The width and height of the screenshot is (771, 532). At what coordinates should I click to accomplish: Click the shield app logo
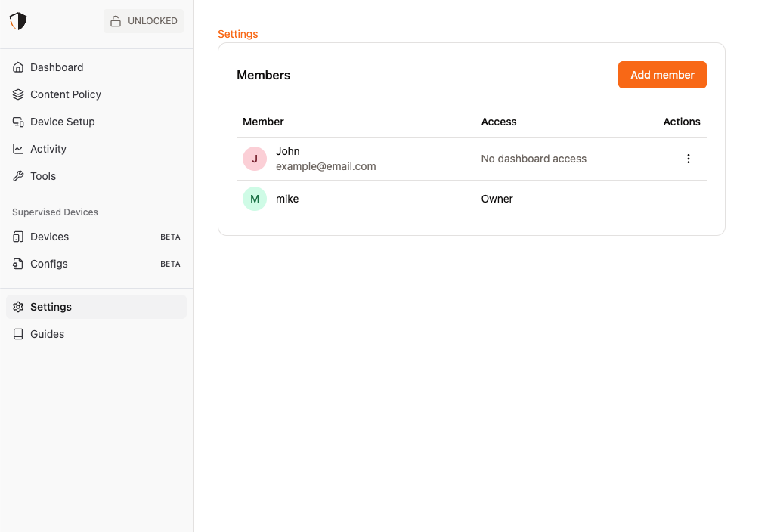point(18,21)
